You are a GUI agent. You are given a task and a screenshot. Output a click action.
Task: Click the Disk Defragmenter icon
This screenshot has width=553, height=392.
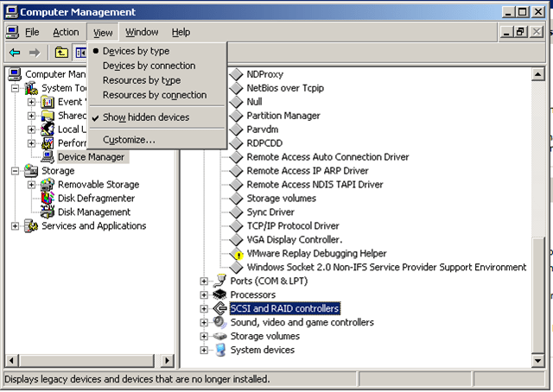tap(47, 199)
